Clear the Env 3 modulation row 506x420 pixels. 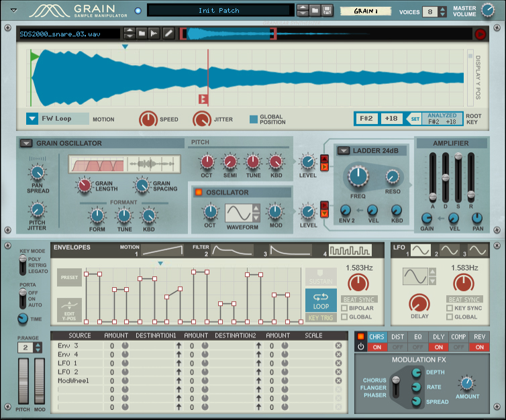coord(338,346)
